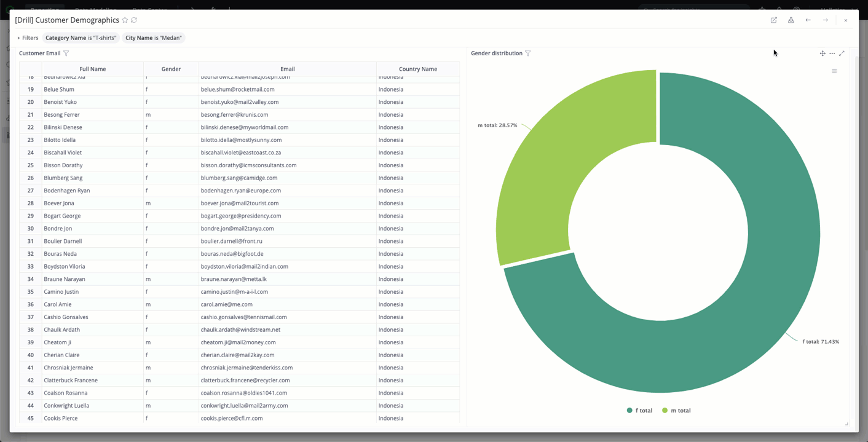Refresh the Customer Demographics dashboard
Viewport: 868px width, 442px height.
(x=134, y=20)
